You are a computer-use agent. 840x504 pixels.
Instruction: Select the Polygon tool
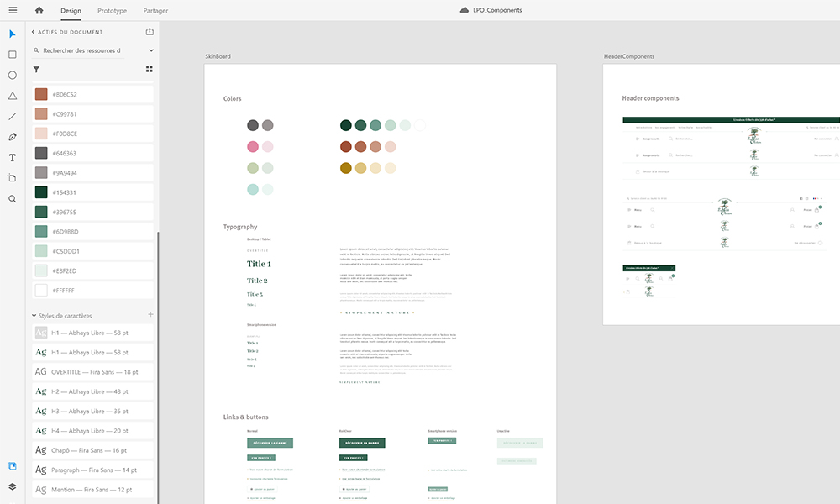coord(13,96)
